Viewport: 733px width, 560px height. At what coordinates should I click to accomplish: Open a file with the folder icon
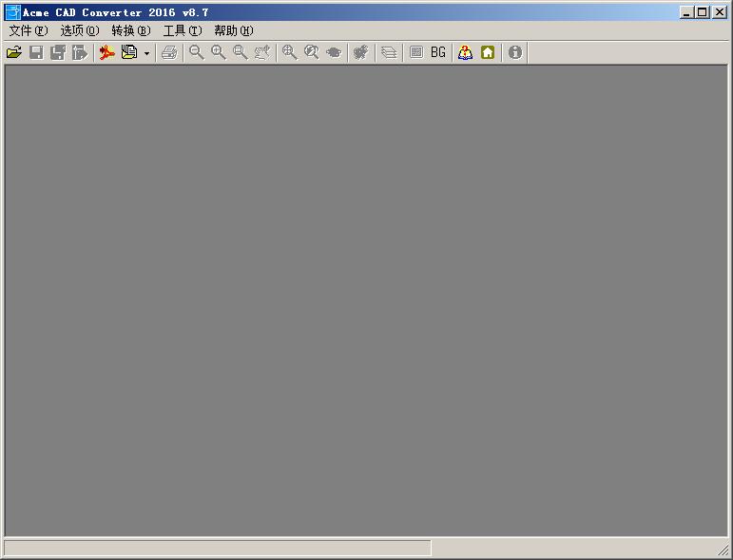click(14, 52)
